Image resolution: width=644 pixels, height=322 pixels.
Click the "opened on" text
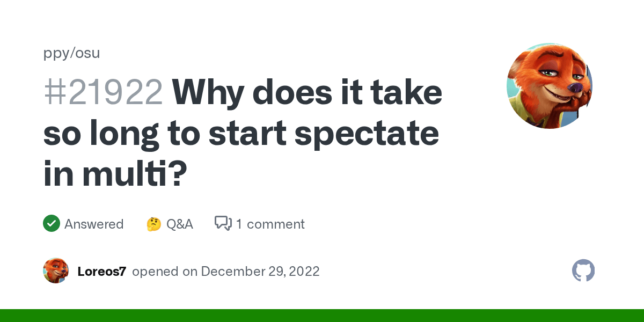165,272
